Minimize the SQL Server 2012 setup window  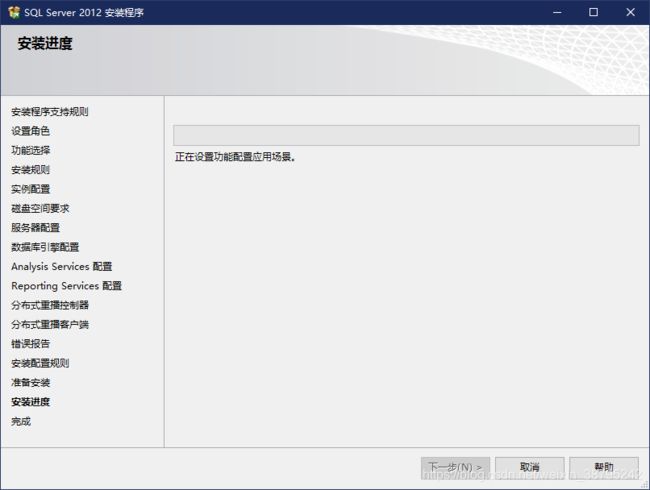[557, 12]
